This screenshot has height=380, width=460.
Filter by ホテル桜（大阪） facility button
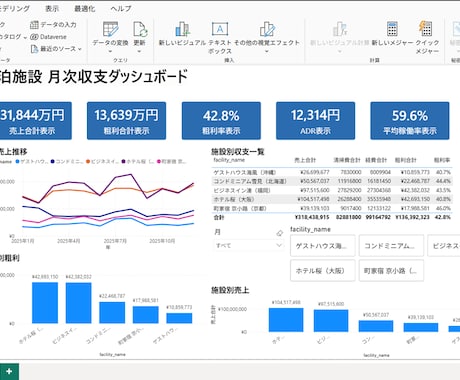[x=322, y=271]
